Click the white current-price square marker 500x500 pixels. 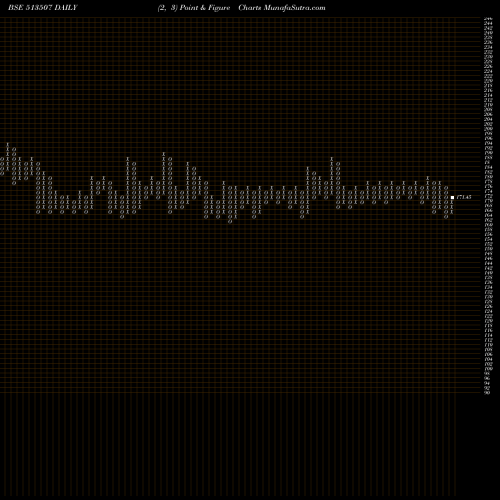[452, 197]
